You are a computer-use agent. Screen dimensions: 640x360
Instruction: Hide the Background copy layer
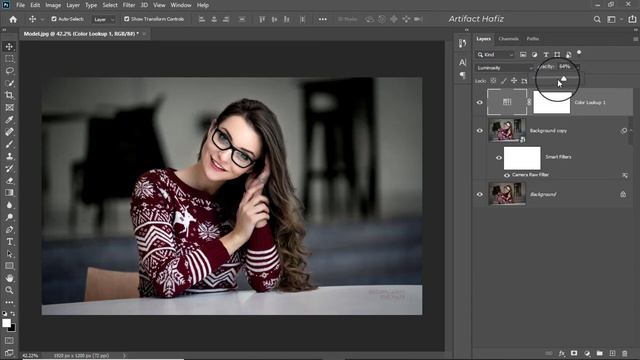tap(480, 131)
